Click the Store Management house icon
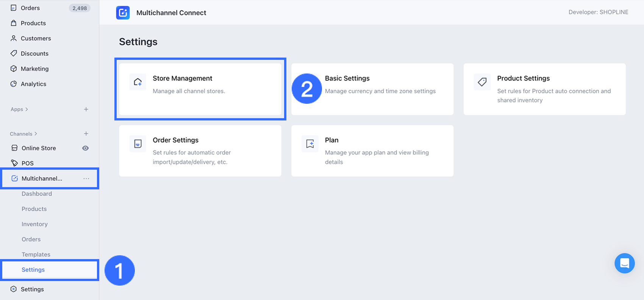 [138, 82]
